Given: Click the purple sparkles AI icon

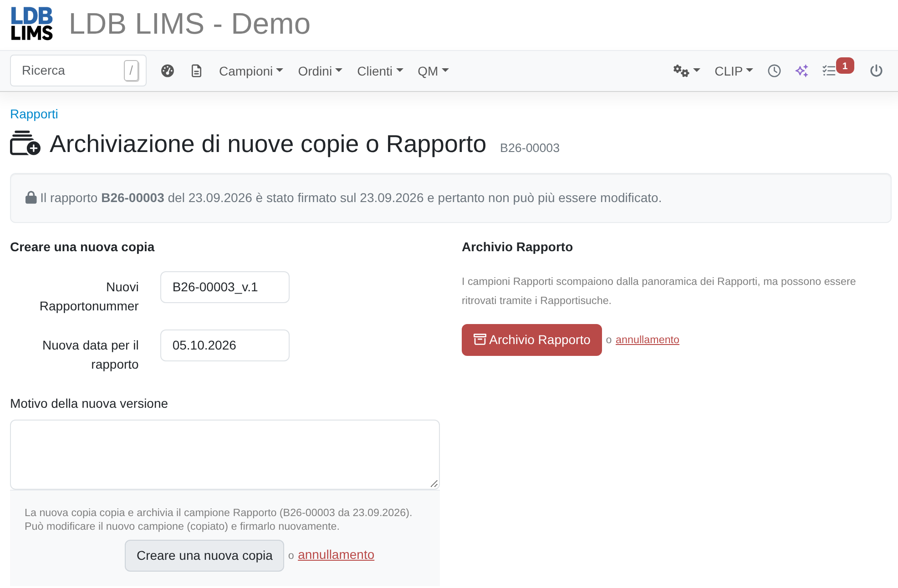Looking at the screenshot, I should (802, 71).
